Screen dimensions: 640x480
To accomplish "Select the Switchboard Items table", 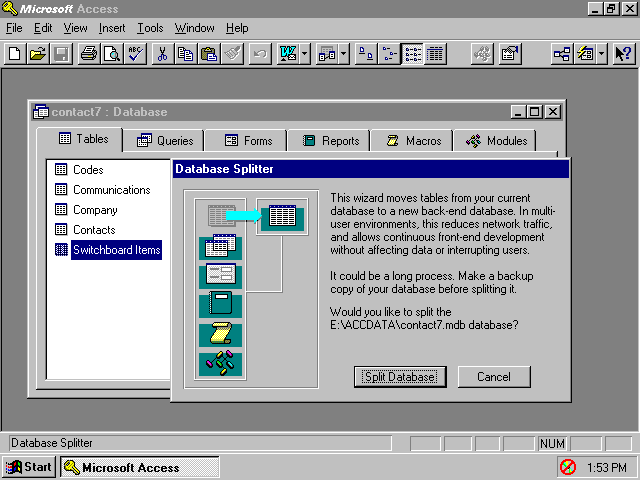I will click(x=108, y=250).
